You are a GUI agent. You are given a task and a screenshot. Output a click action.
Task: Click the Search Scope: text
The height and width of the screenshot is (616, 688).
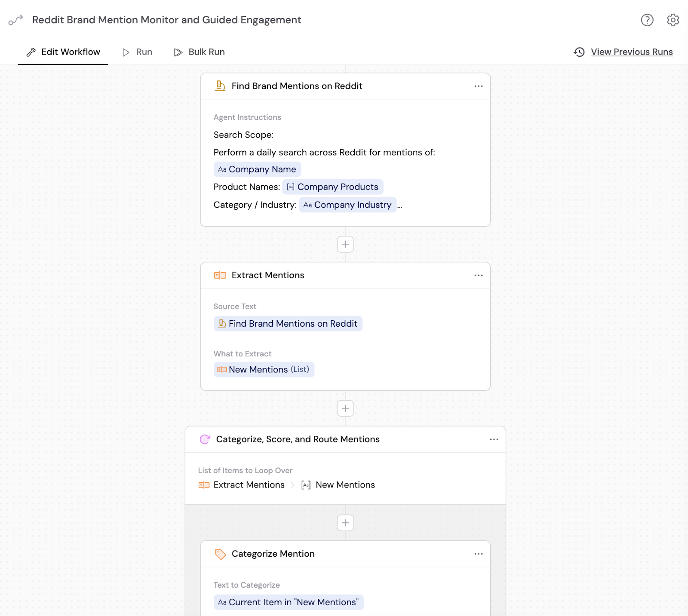pyautogui.click(x=243, y=135)
